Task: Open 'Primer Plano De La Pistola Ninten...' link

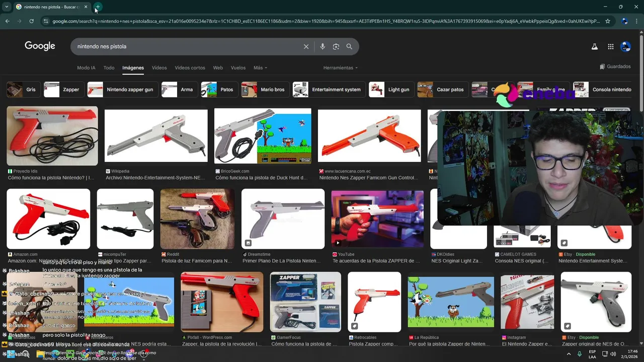Action: click(281, 261)
